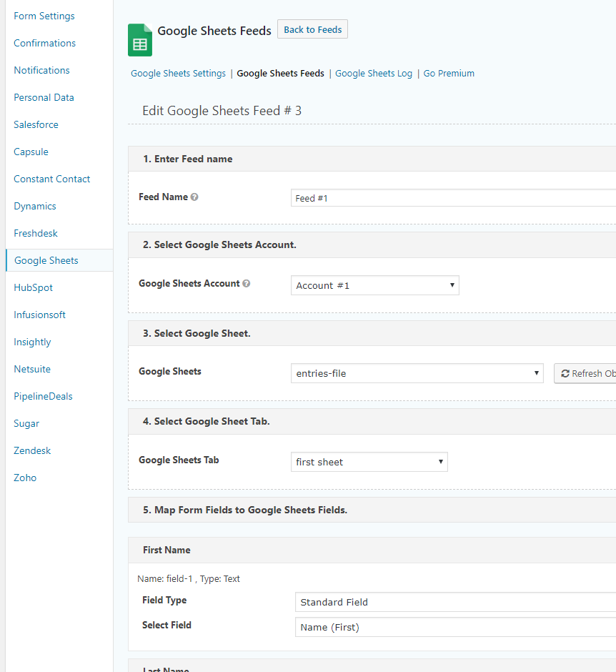The image size is (616, 672).
Task: Open the Select Field Name (First) dropdown
Action: coord(455,627)
